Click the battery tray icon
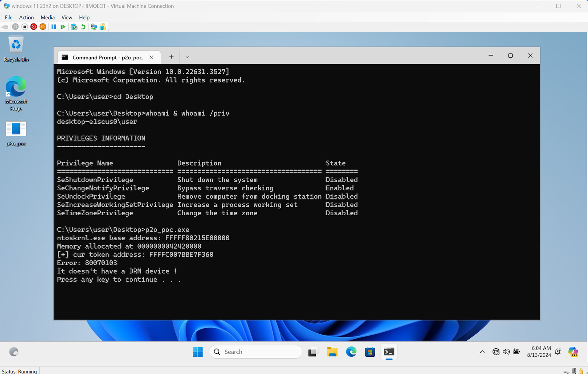The height and width of the screenshot is (374, 588). (x=517, y=352)
